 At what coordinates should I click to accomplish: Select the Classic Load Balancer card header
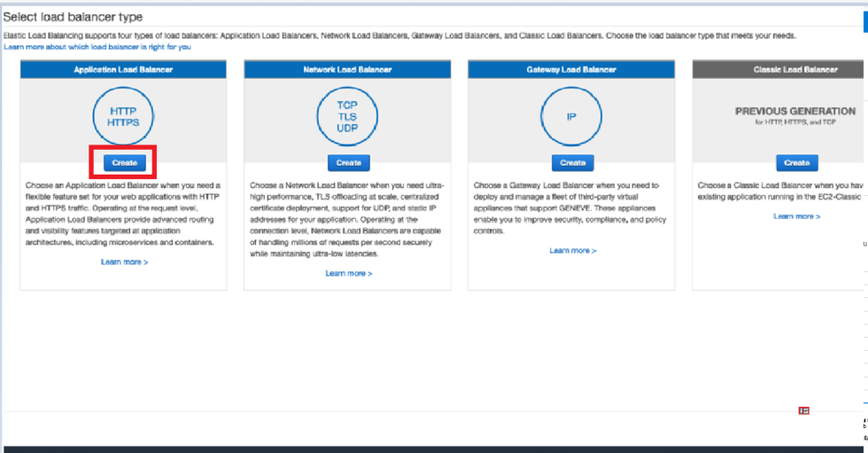[x=779, y=69]
